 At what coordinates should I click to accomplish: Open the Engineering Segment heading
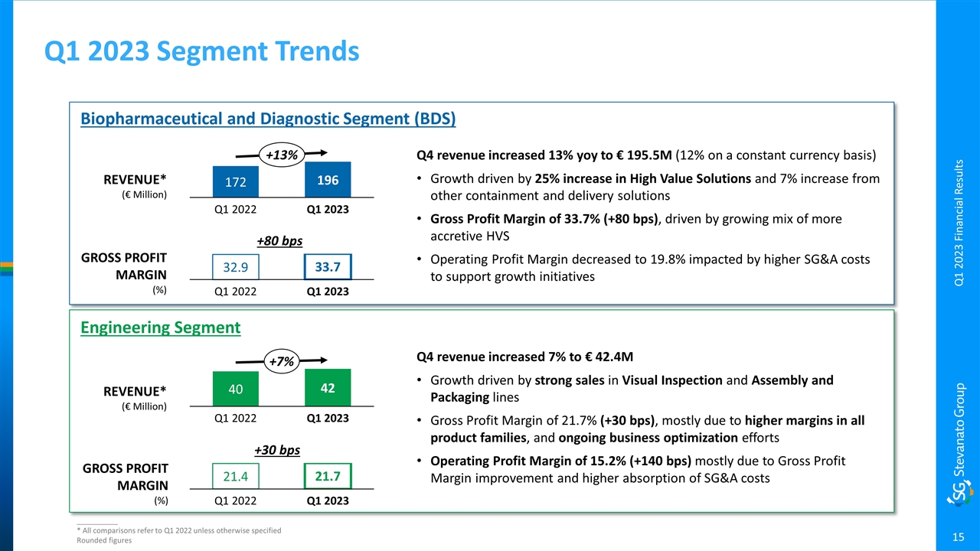tap(160, 328)
